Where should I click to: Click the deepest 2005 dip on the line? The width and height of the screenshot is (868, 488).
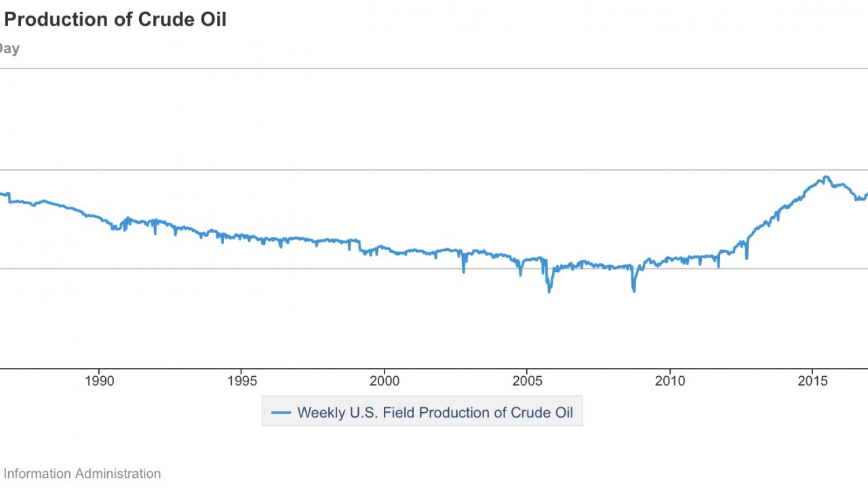coord(549,291)
